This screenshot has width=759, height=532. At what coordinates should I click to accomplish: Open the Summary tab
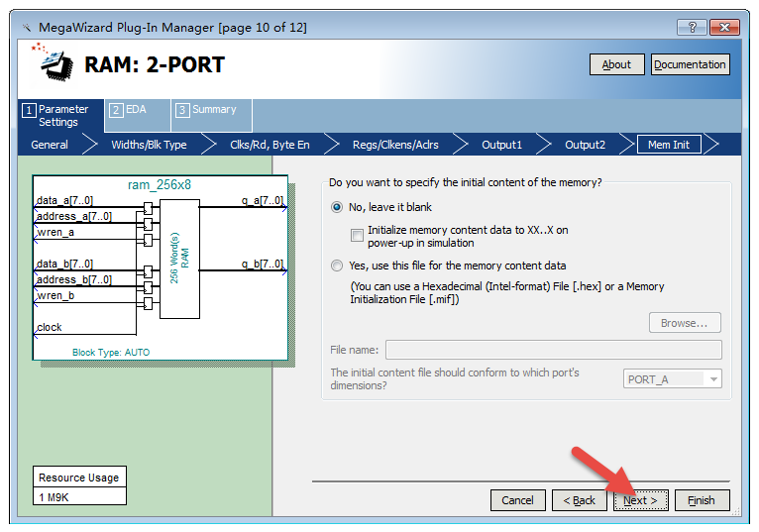coord(211,115)
